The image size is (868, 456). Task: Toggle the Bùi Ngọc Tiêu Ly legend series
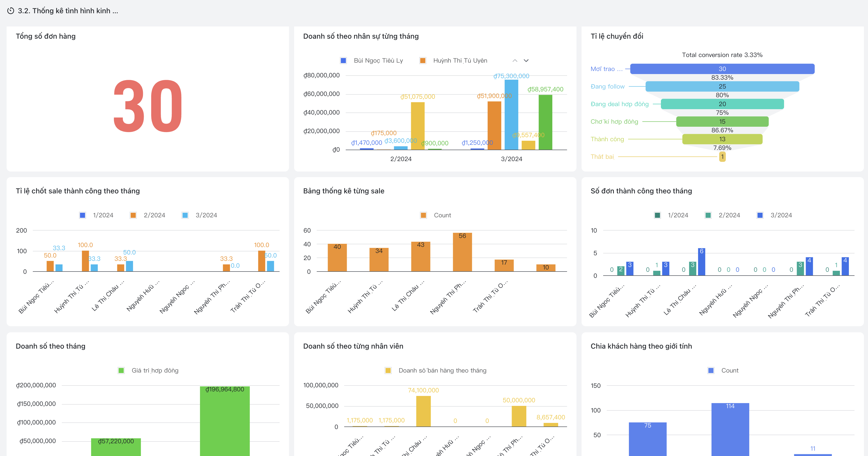(372, 61)
